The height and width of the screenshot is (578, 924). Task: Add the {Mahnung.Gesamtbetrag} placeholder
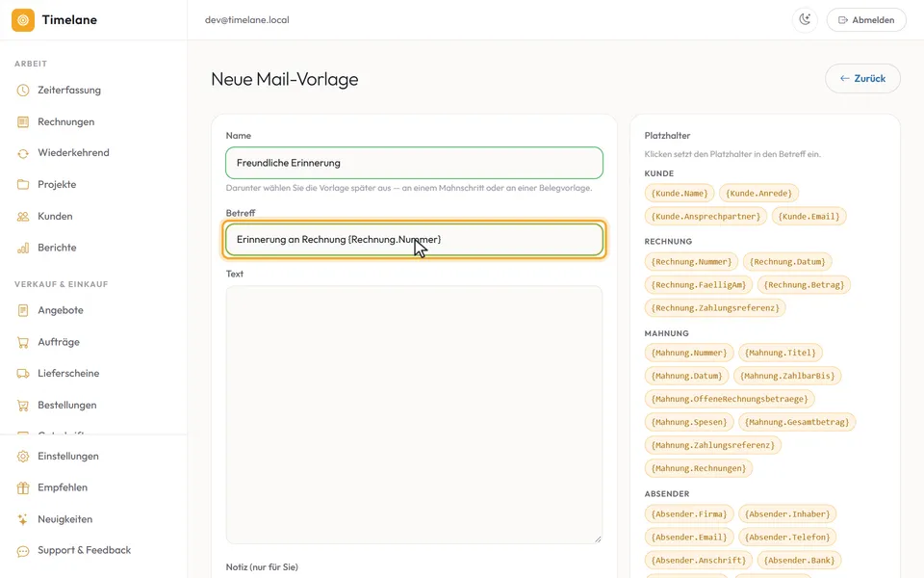797,422
